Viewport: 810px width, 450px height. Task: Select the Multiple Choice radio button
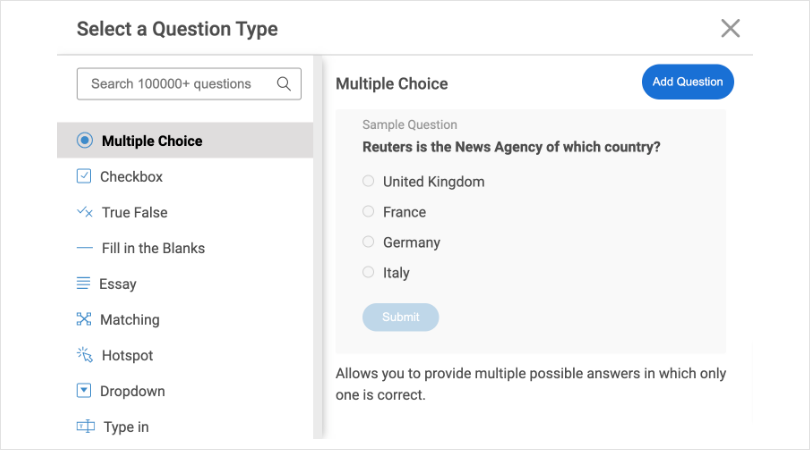85,141
